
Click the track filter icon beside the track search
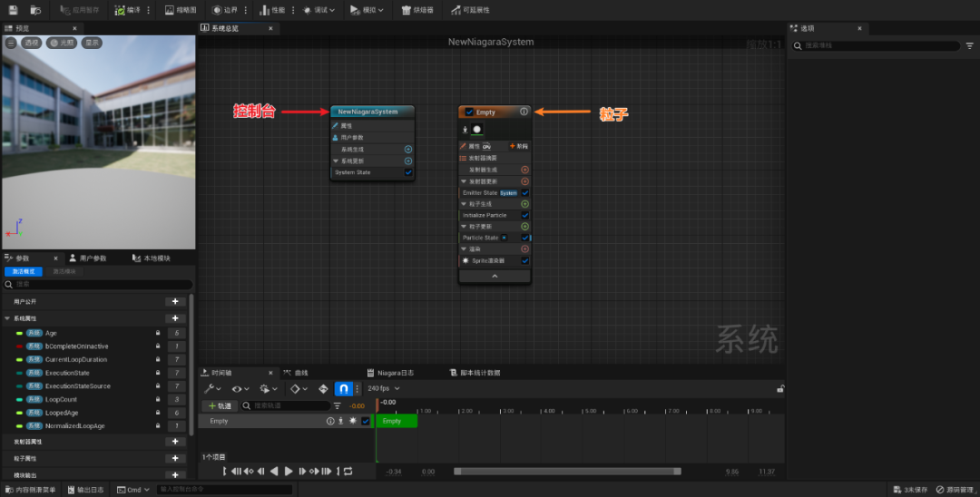338,405
